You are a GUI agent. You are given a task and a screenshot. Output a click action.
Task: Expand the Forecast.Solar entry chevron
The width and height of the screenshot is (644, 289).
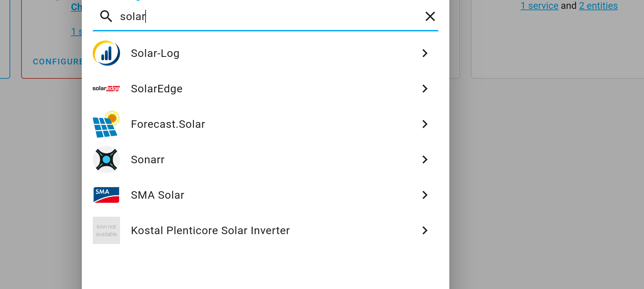[x=425, y=124]
